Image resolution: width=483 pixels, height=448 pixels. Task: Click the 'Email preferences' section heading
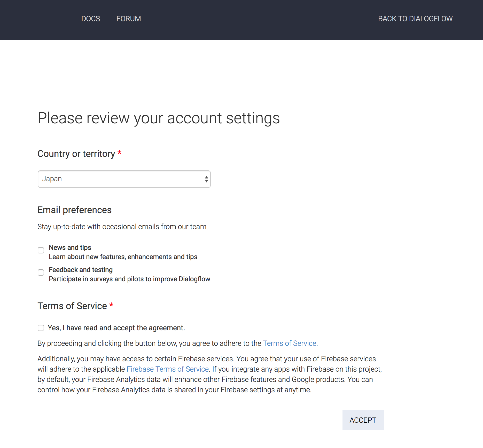(74, 210)
